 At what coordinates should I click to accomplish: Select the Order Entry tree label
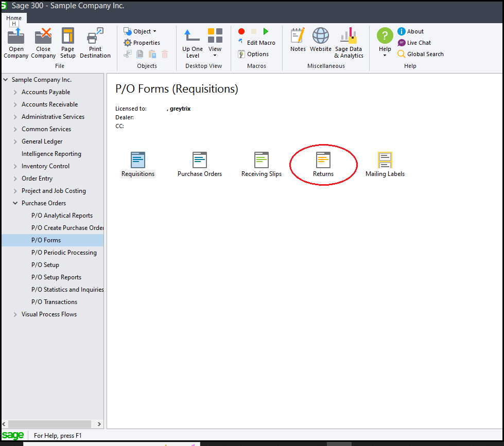37,179
